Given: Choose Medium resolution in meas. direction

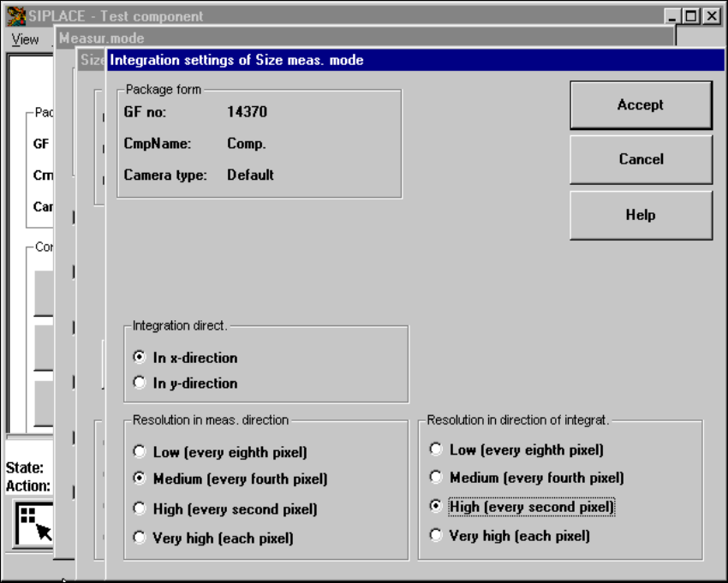Looking at the screenshot, I should (140, 479).
